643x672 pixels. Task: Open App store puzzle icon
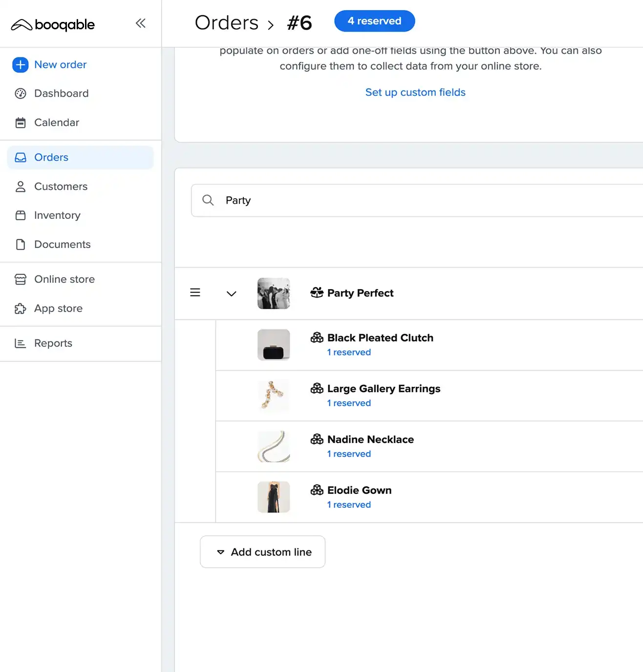click(21, 309)
